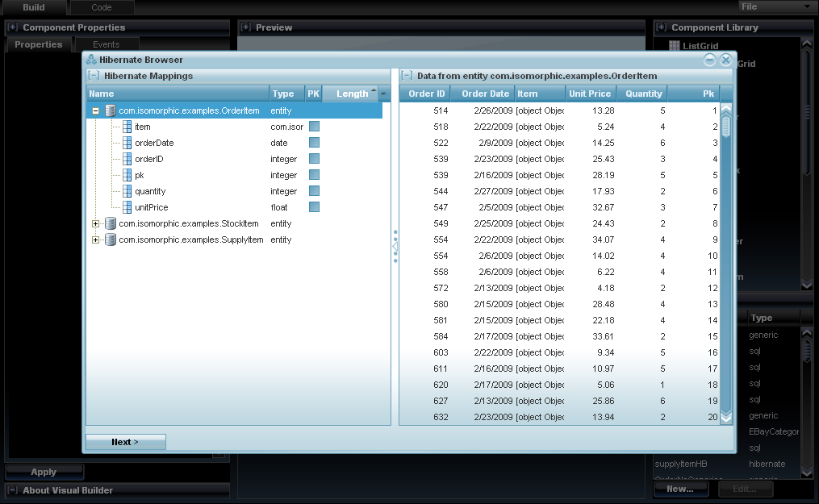
Task: Close the Hibernate Browser window
Action: tap(725, 60)
